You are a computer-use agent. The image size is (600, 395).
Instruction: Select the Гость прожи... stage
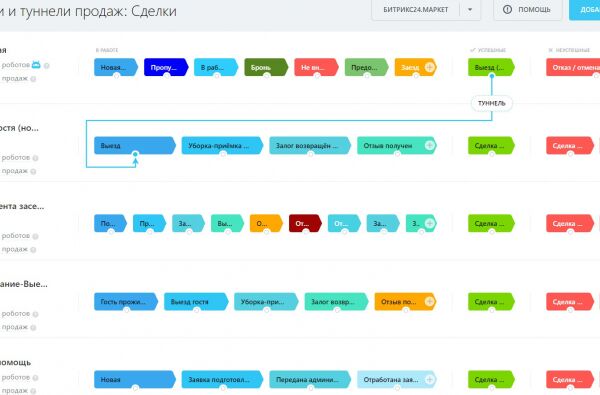pos(126,302)
